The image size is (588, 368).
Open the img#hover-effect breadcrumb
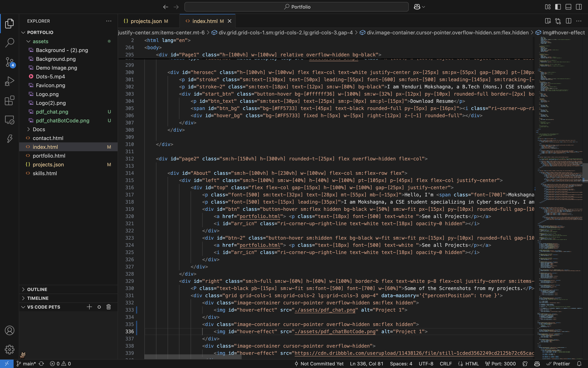pyautogui.click(x=560, y=33)
